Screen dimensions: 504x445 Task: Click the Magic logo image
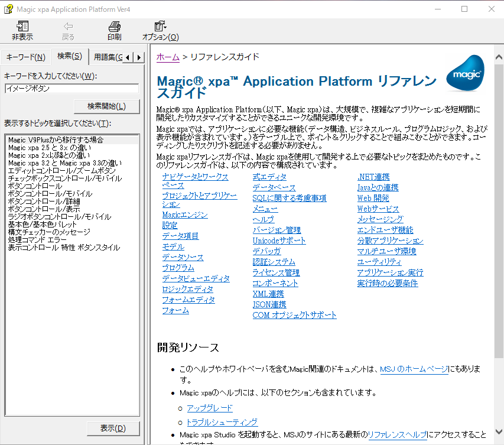(x=464, y=73)
